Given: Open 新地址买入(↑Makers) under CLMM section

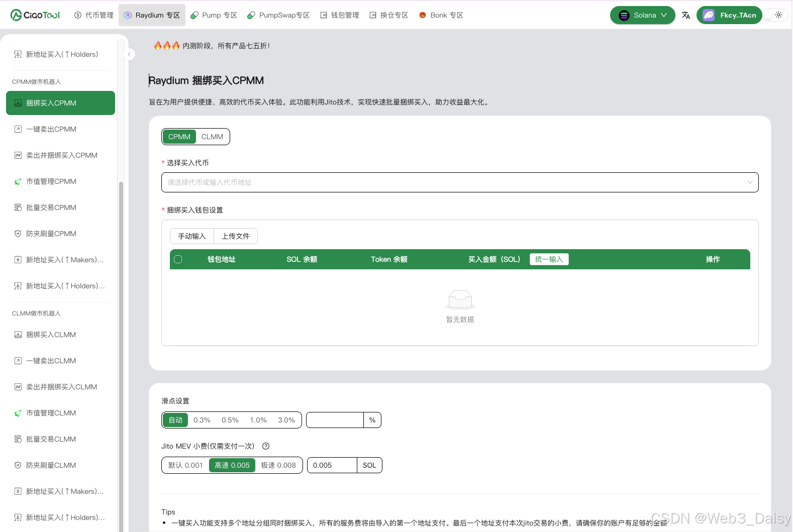Looking at the screenshot, I should [60, 491].
